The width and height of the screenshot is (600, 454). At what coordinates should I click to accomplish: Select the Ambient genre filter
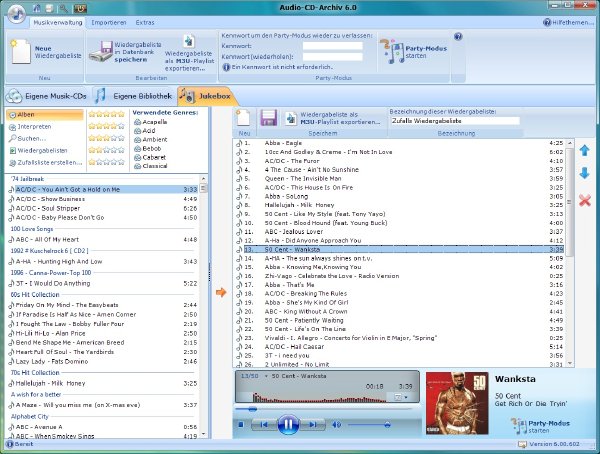point(151,140)
